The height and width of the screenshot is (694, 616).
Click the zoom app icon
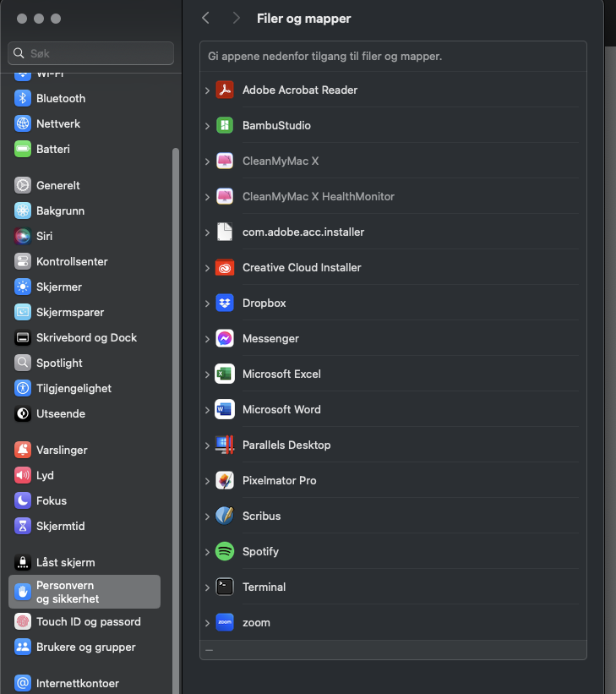(x=225, y=622)
